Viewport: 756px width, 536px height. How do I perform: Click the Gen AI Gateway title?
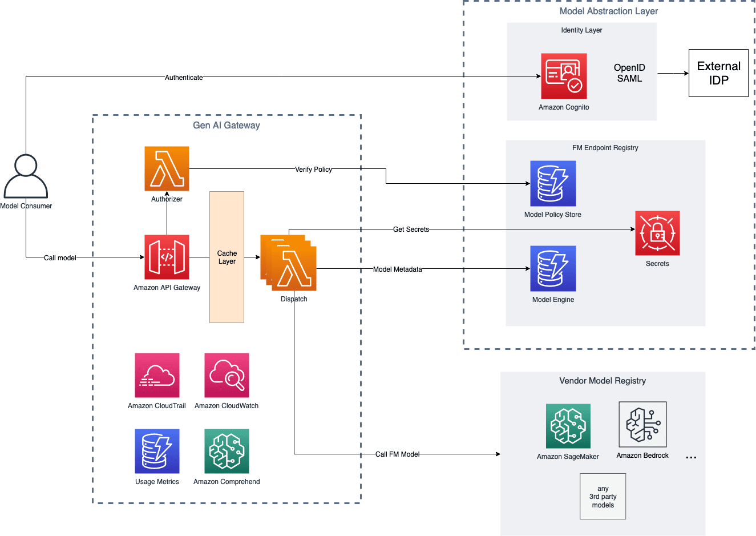(x=227, y=125)
